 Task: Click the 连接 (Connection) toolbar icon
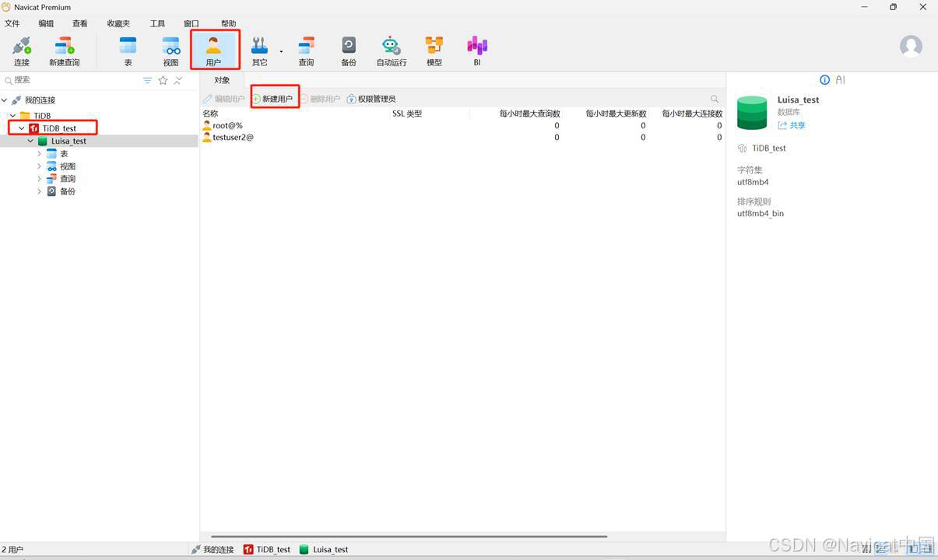coord(22,51)
